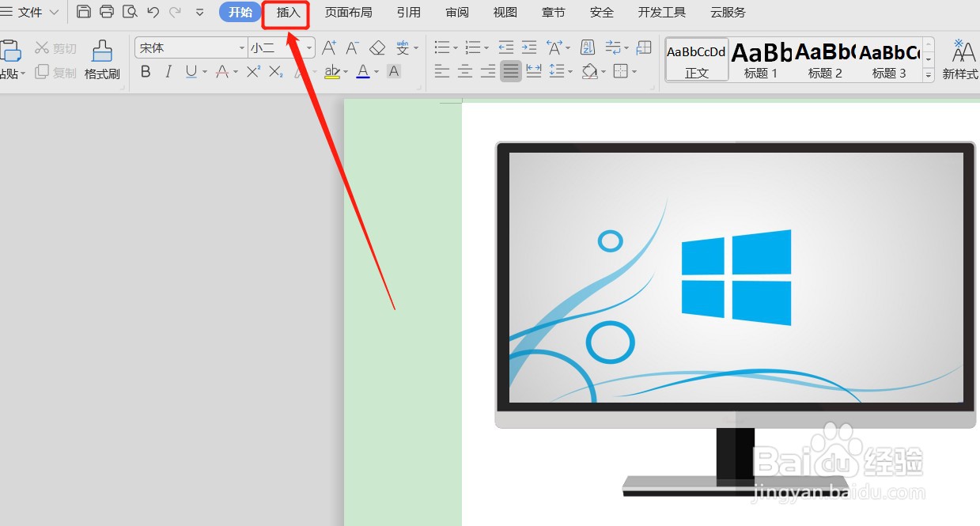
Task: Expand the bullet list options arrow
Action: [x=456, y=48]
